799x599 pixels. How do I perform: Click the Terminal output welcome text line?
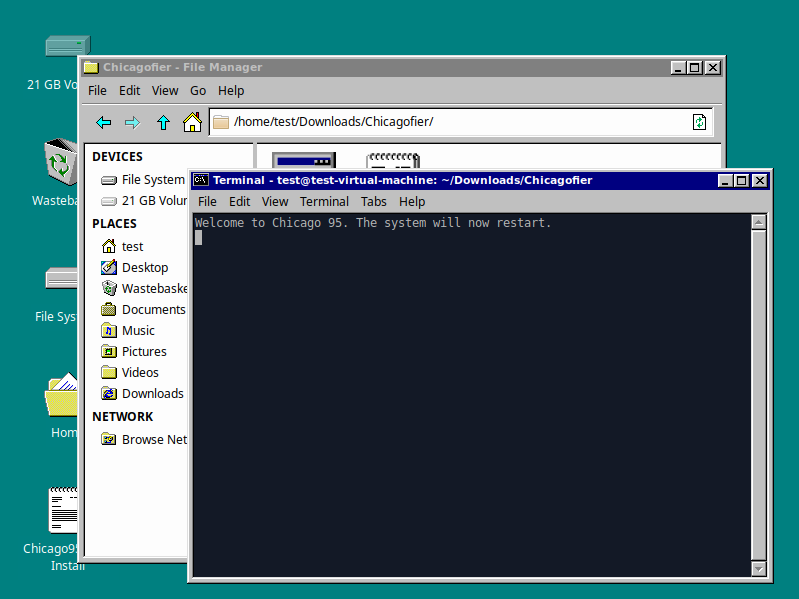coord(373,223)
